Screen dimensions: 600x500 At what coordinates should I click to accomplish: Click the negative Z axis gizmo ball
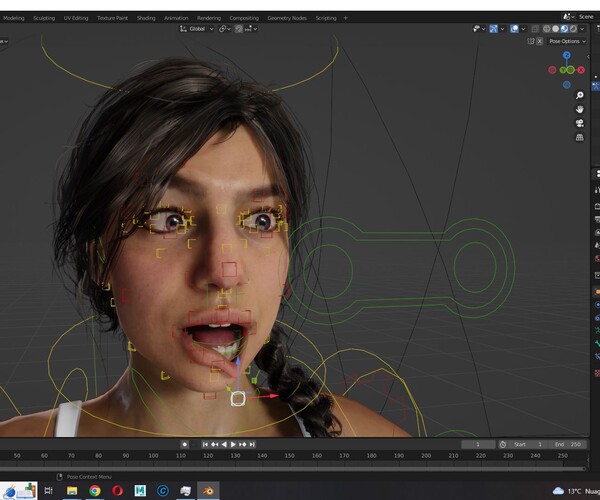click(x=567, y=85)
